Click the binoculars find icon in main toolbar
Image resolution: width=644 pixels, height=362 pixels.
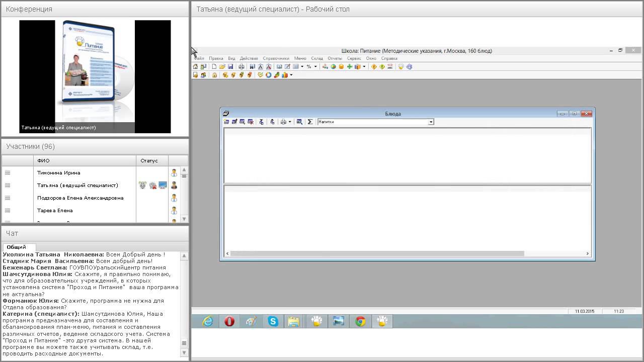point(253,66)
